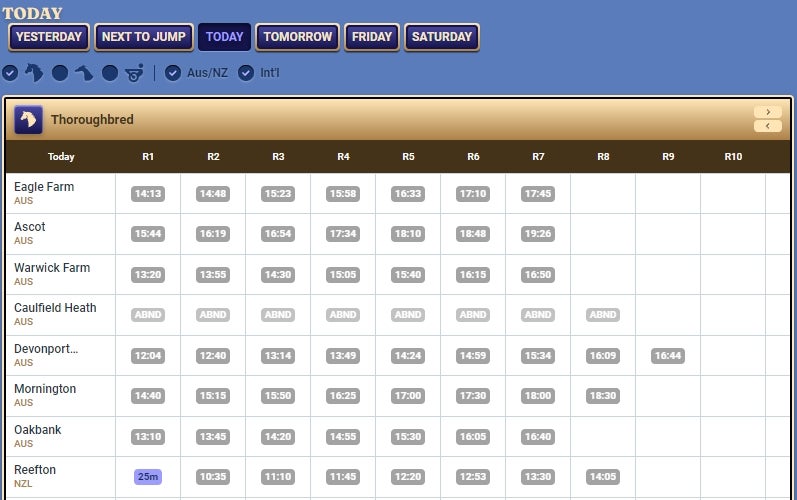The width and height of the screenshot is (797, 500).
Task: Click the greyhound filter icon
Action: 84,73
